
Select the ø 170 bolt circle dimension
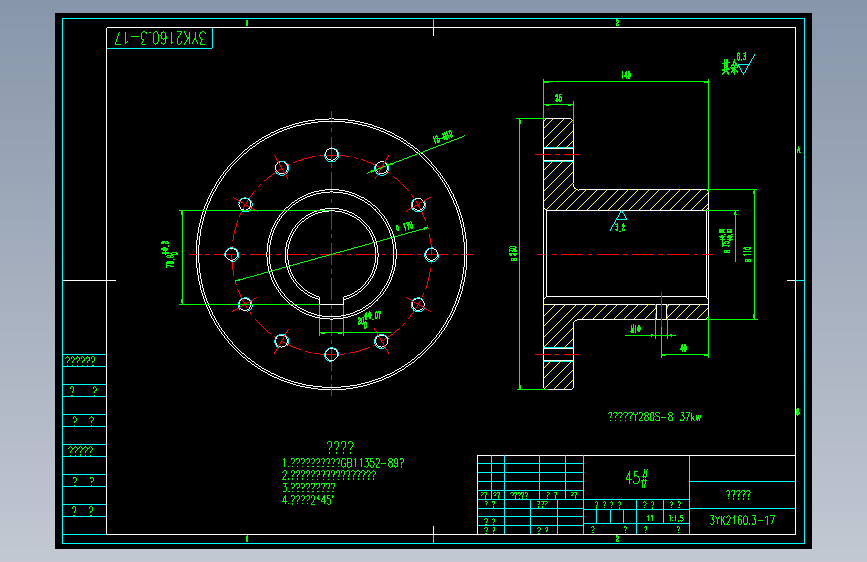tap(405, 227)
